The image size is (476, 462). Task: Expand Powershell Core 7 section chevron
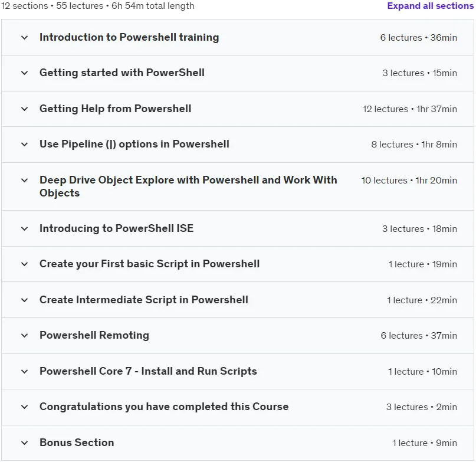[25, 372]
